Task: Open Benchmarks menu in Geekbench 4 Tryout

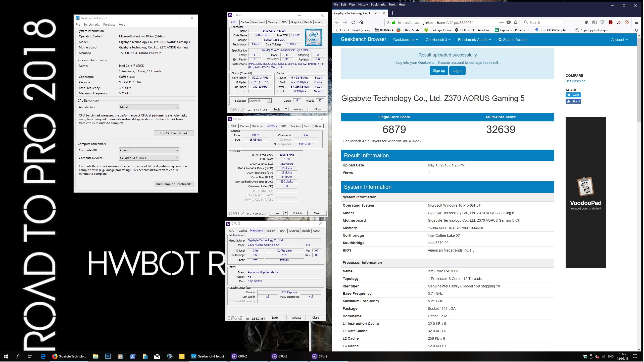Action: point(92,25)
